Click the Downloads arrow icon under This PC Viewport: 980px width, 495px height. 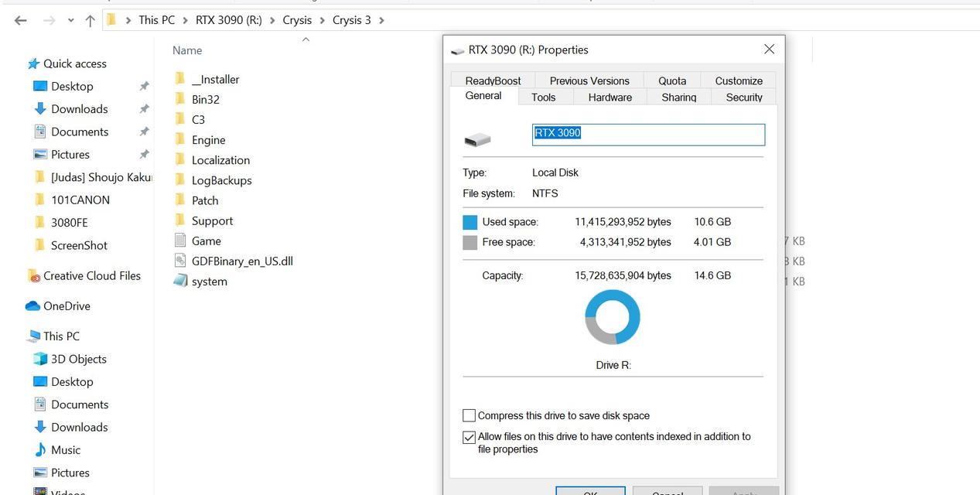tap(40, 427)
